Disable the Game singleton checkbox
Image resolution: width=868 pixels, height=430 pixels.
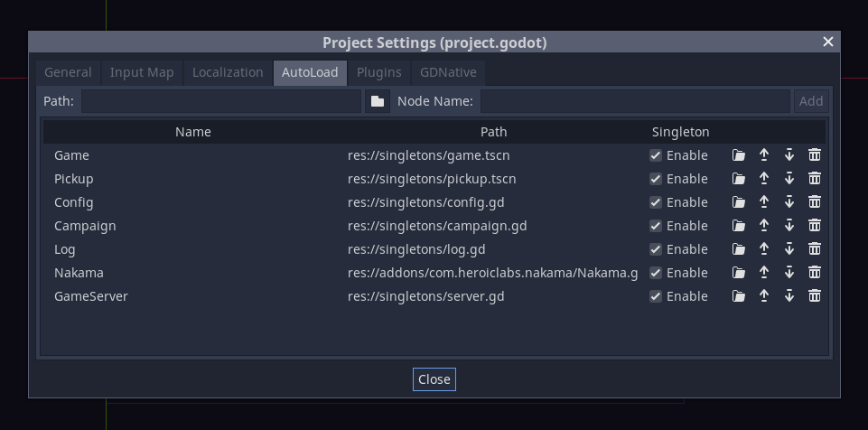[656, 155]
